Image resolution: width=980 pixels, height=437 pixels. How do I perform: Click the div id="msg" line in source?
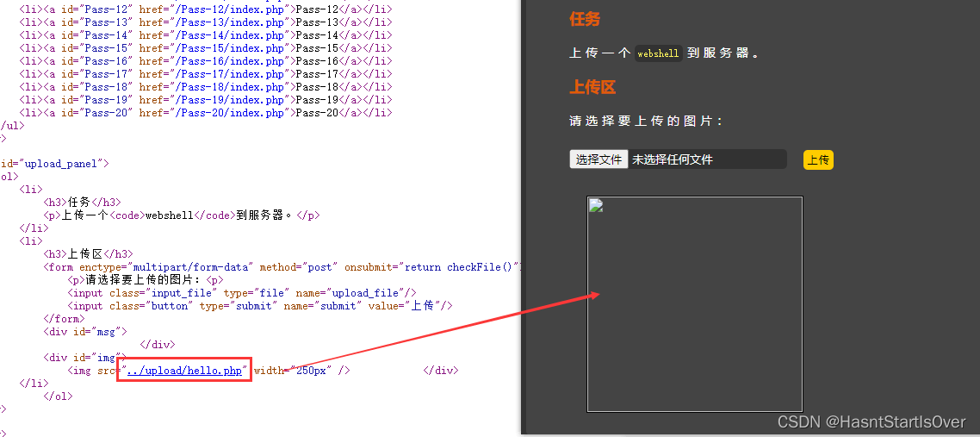coord(85,332)
